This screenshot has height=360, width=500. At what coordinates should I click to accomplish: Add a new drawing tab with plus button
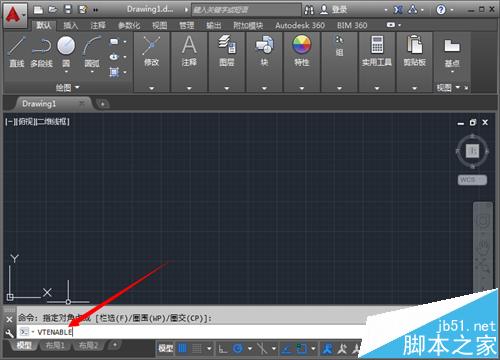pyautogui.click(x=103, y=104)
